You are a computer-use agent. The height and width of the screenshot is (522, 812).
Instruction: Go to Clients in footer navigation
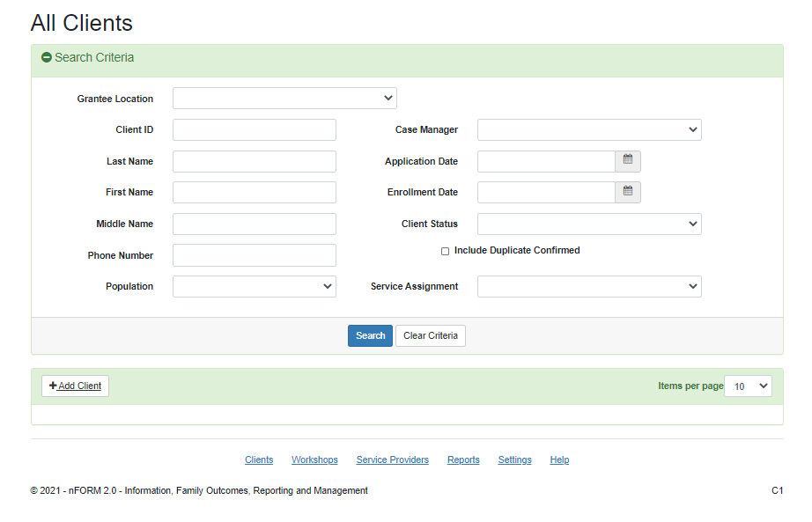coord(259,460)
